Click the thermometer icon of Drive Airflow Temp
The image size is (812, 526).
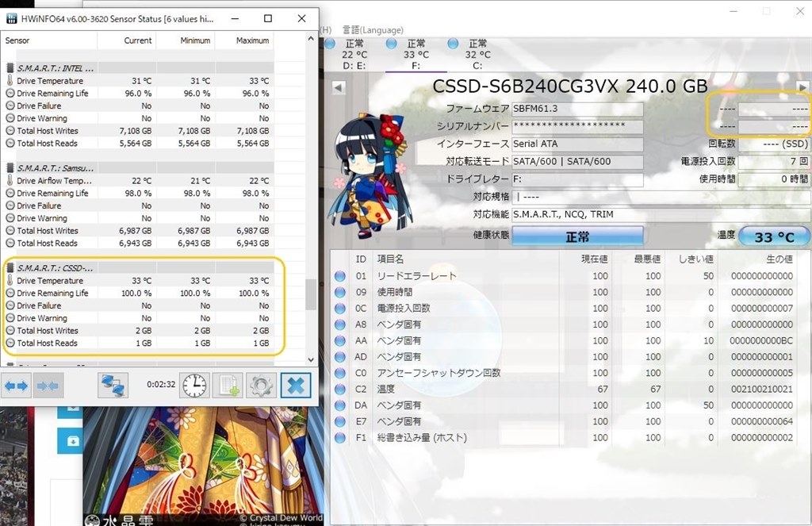click(x=10, y=180)
